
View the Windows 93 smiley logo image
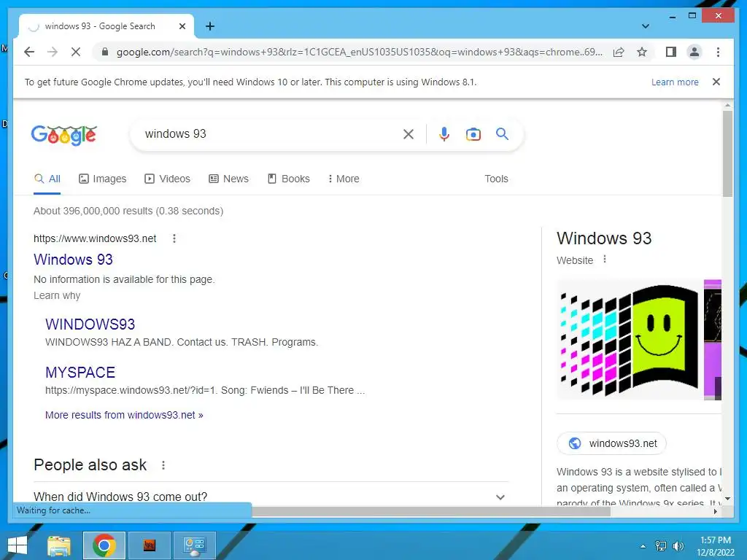pos(629,340)
